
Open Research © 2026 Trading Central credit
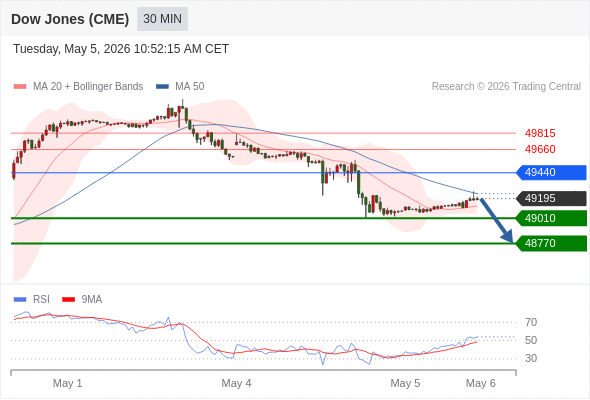(x=506, y=87)
